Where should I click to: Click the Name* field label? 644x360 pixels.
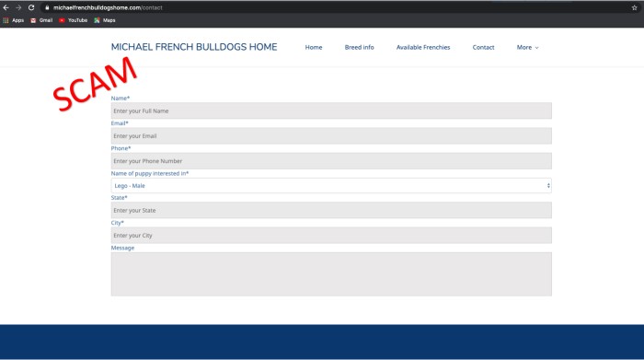tap(121, 99)
